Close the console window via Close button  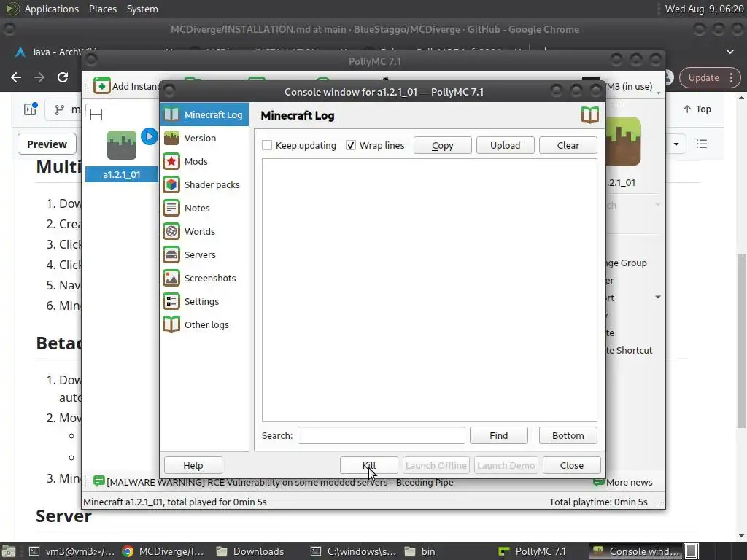572,465
